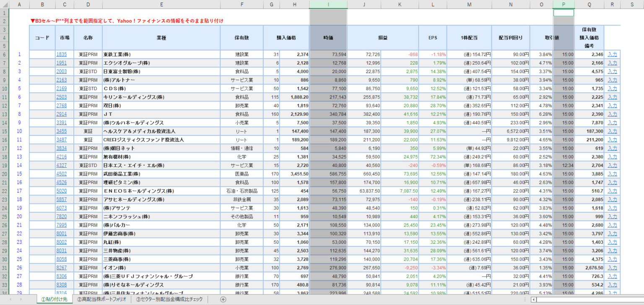This screenshot has width=644, height=305.
Task: Add a new sheet with plus icon
Action: point(223,299)
